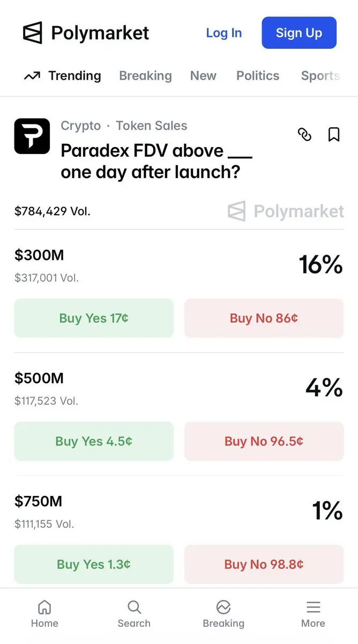Open the Paradex market logo thumbnail
The width and height of the screenshot is (358, 644).
pos(32,136)
